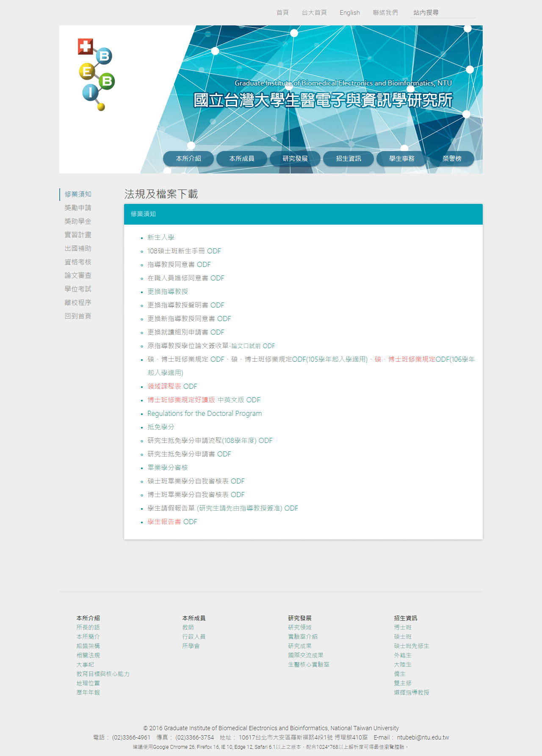
Task: Open the 研究發展 banner menu
Action: [x=295, y=159]
